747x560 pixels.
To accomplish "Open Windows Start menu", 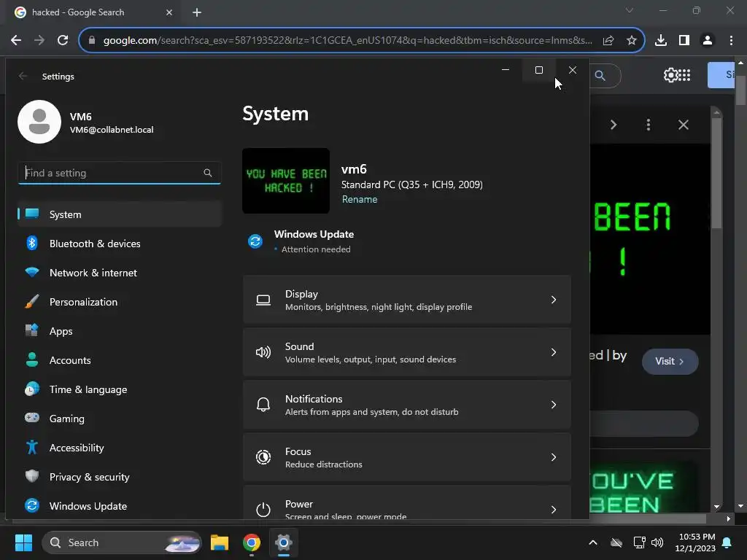I will pyautogui.click(x=23, y=542).
